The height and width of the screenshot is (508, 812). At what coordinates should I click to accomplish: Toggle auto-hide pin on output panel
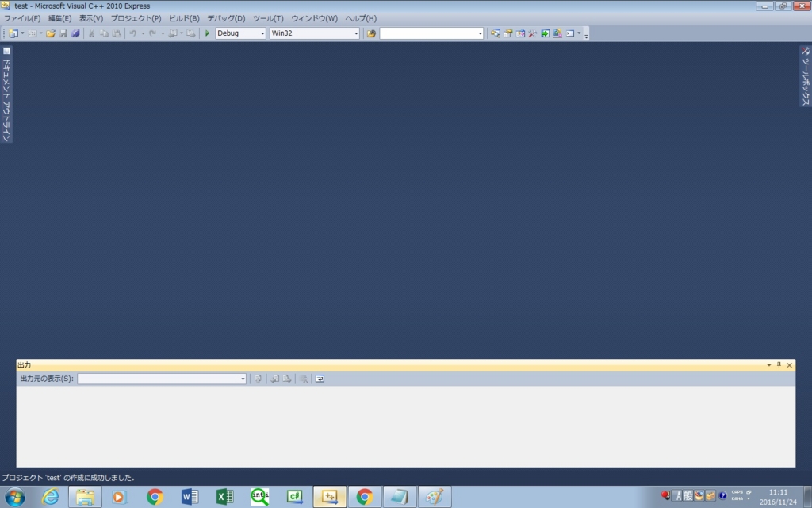pos(779,365)
